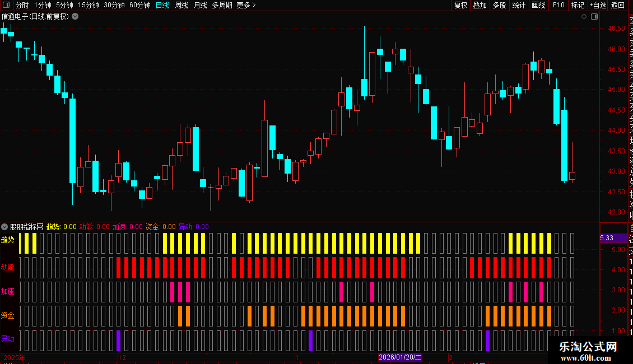The width and height of the screenshot is (633, 364).
Task: Open F10 company information
Action: (558, 5)
